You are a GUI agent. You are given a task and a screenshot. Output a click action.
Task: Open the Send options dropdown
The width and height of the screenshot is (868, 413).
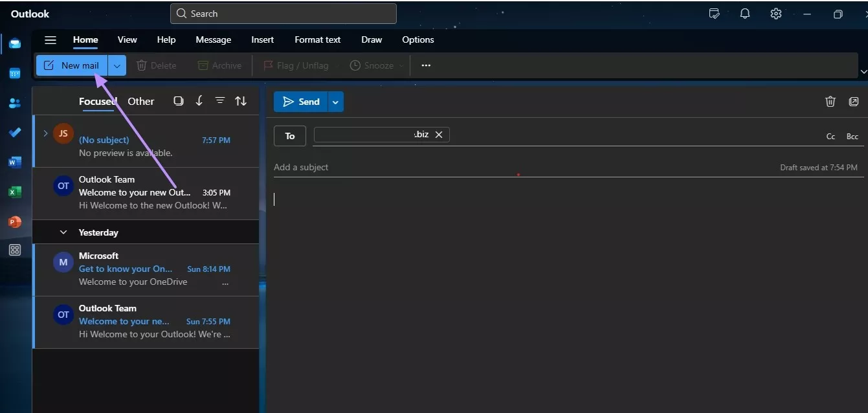335,101
